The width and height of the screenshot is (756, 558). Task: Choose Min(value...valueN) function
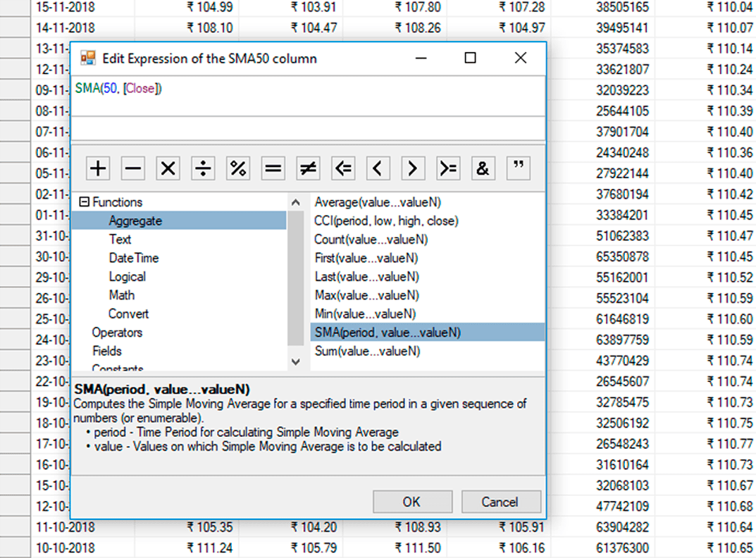tap(365, 314)
